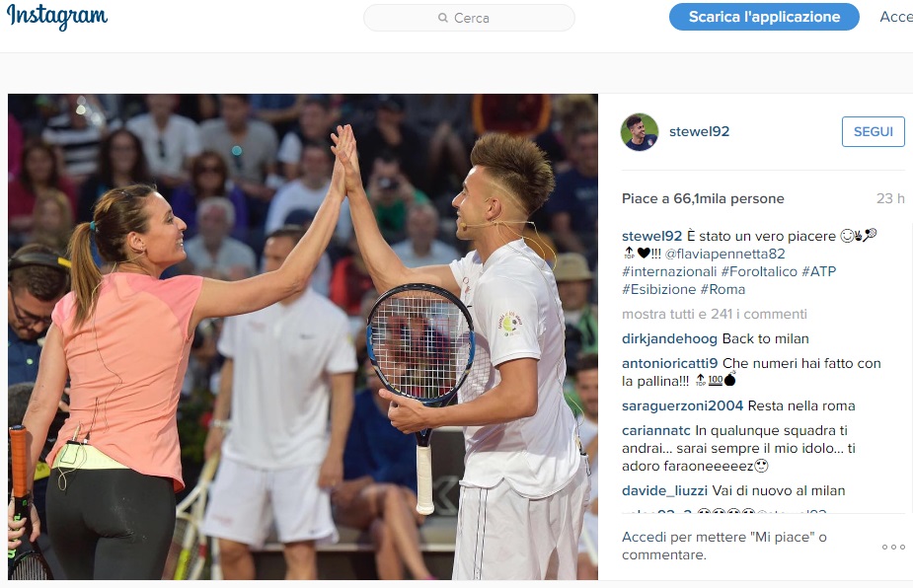
Task: Expand all 241 comments
Action: (715, 315)
